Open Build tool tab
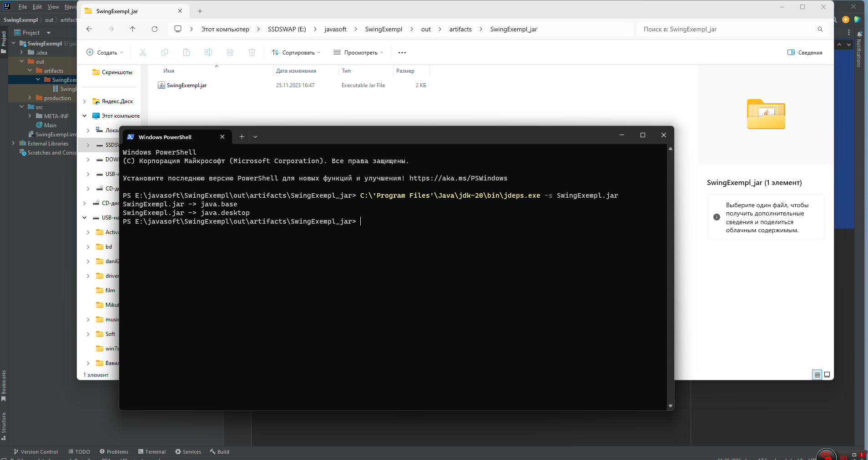868x460 pixels. (220, 452)
